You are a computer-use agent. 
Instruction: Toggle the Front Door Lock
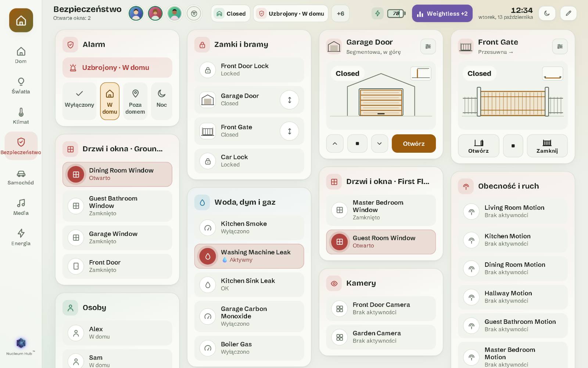[249, 70]
